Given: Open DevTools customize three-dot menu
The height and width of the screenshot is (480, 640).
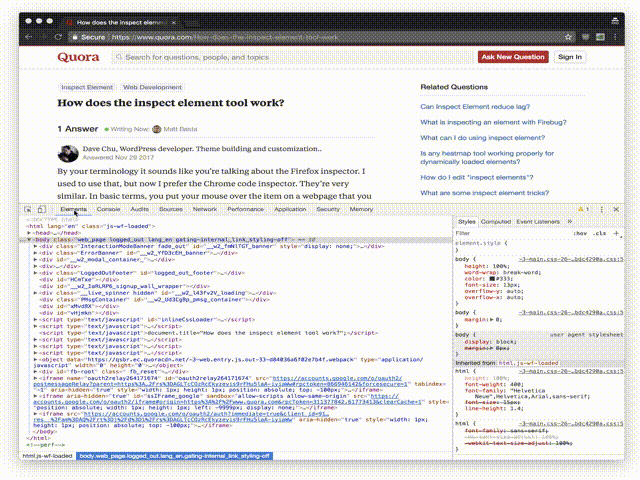Looking at the screenshot, I should 602,209.
